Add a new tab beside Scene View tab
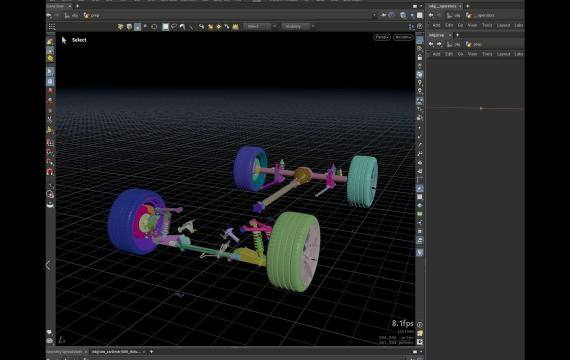570x360 pixels. coord(77,6)
